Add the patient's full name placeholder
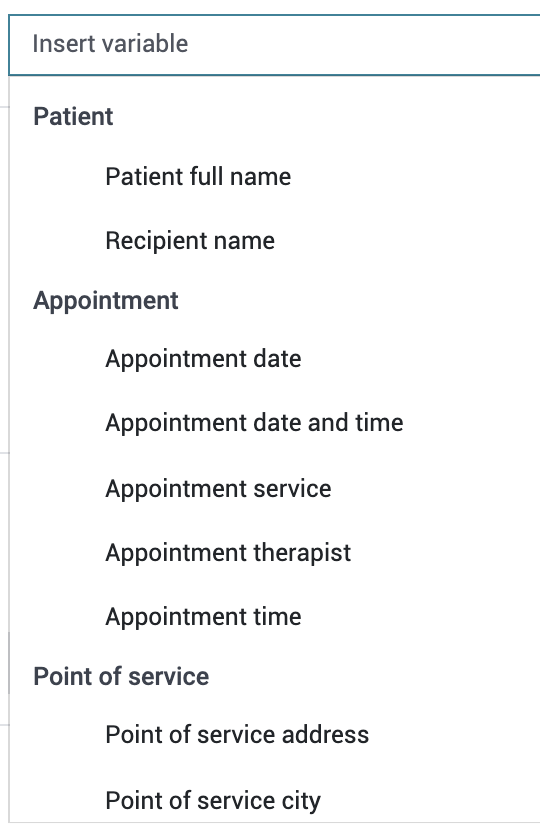Viewport: 540px width, 840px height. click(x=274, y=176)
